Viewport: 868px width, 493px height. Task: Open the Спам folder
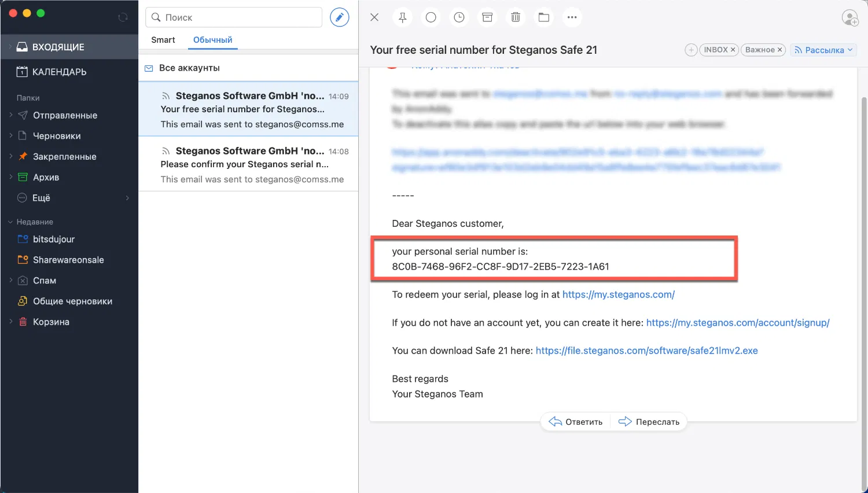[44, 281]
